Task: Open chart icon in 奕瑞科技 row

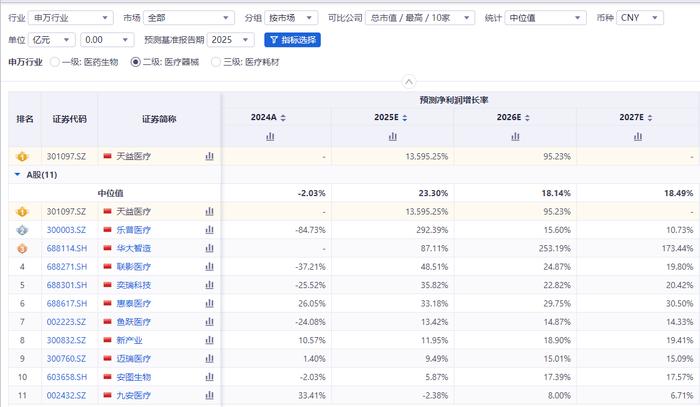Action: (209, 285)
